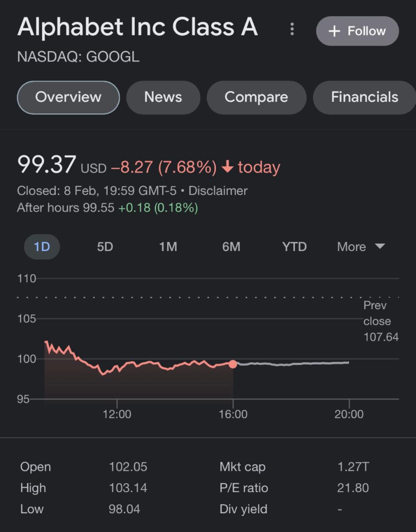Change chart range to 6M
Screen dimensions: 416x532
[x=231, y=247]
